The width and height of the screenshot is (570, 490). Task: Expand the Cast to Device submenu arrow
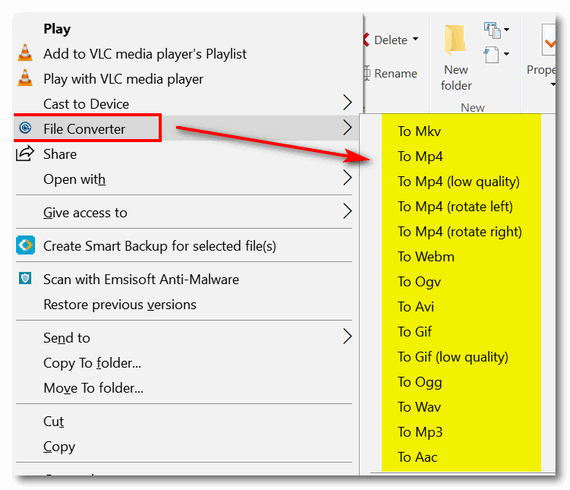348,103
